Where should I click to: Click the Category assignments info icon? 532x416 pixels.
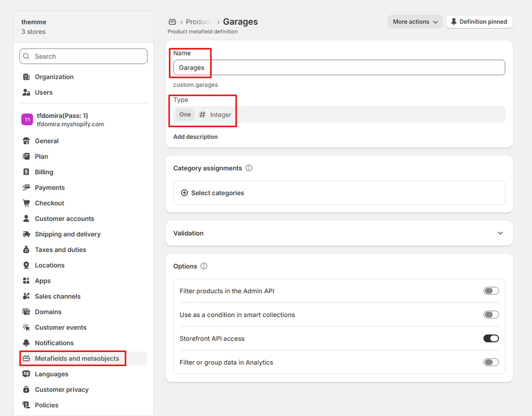[249, 168]
